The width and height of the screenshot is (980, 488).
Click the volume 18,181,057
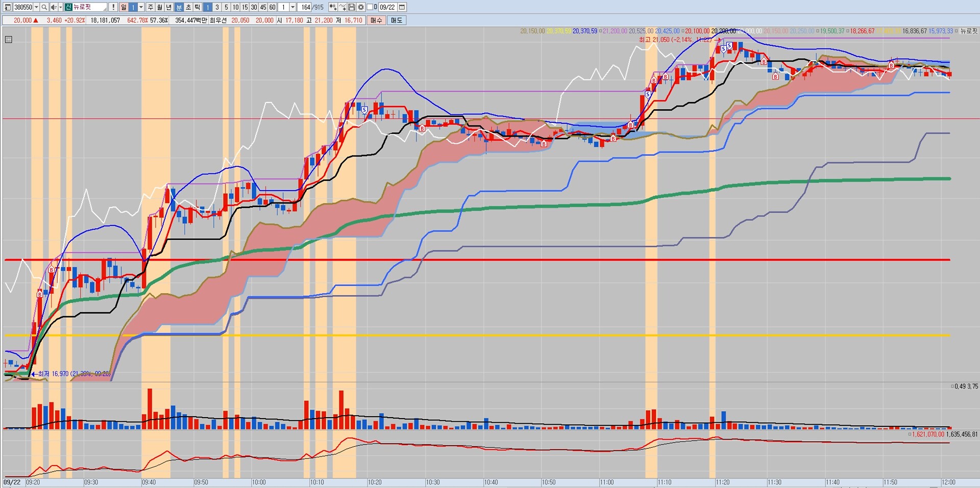coord(106,20)
